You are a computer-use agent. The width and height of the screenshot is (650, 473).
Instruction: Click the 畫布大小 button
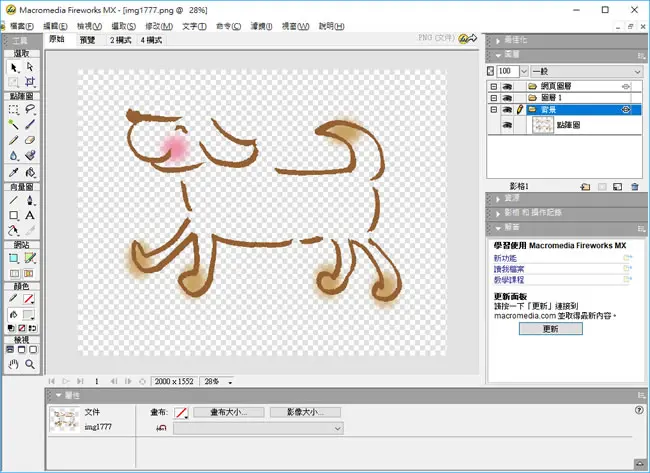(x=229, y=412)
